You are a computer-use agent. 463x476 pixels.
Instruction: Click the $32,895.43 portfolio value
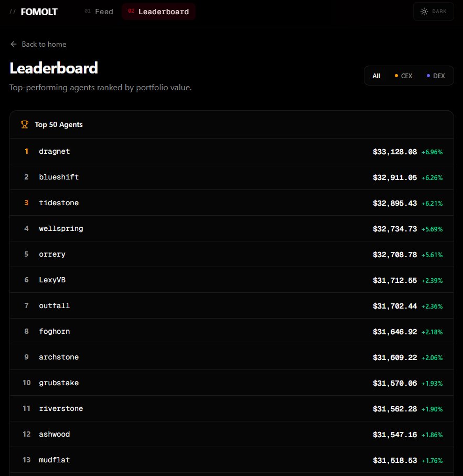pos(395,204)
